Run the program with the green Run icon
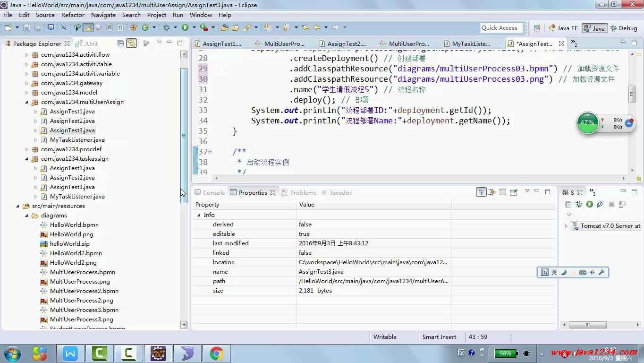The image size is (644, 363). [185, 28]
